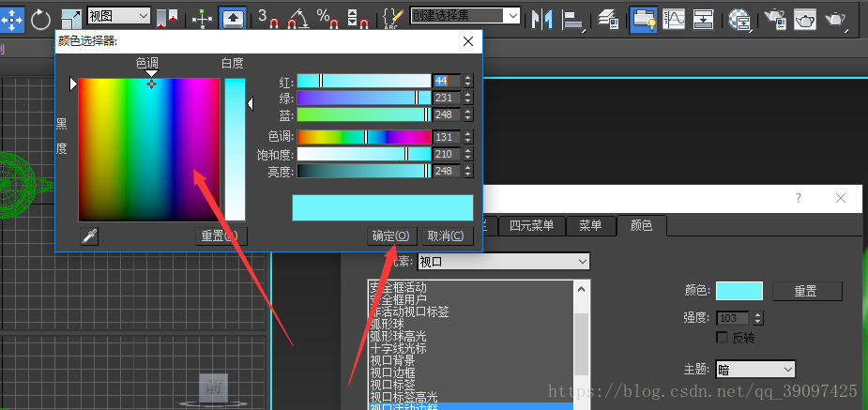Select the Rotate tool
The image size is (868, 410).
40,20
